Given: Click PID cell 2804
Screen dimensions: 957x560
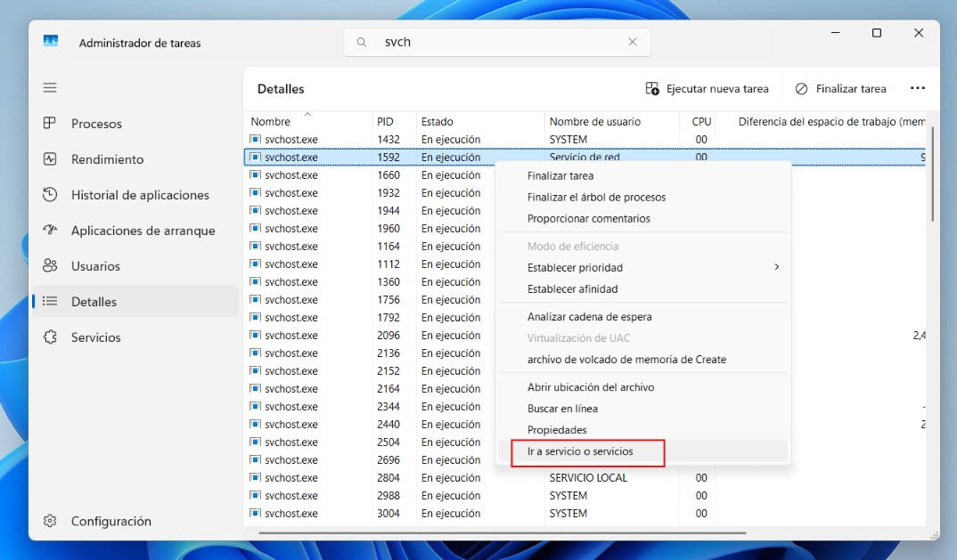Looking at the screenshot, I should coord(389,477).
